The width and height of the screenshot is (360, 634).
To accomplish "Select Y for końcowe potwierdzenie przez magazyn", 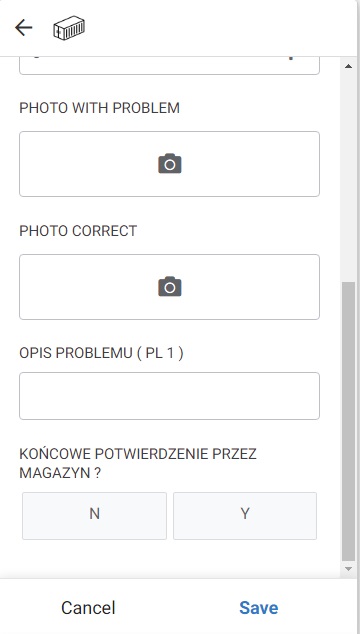I will (245, 516).
